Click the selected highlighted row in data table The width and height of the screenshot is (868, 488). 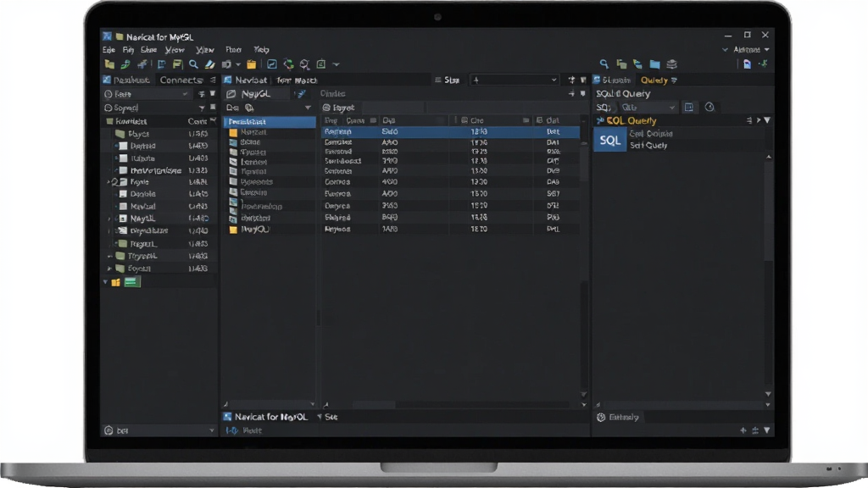(x=450, y=131)
